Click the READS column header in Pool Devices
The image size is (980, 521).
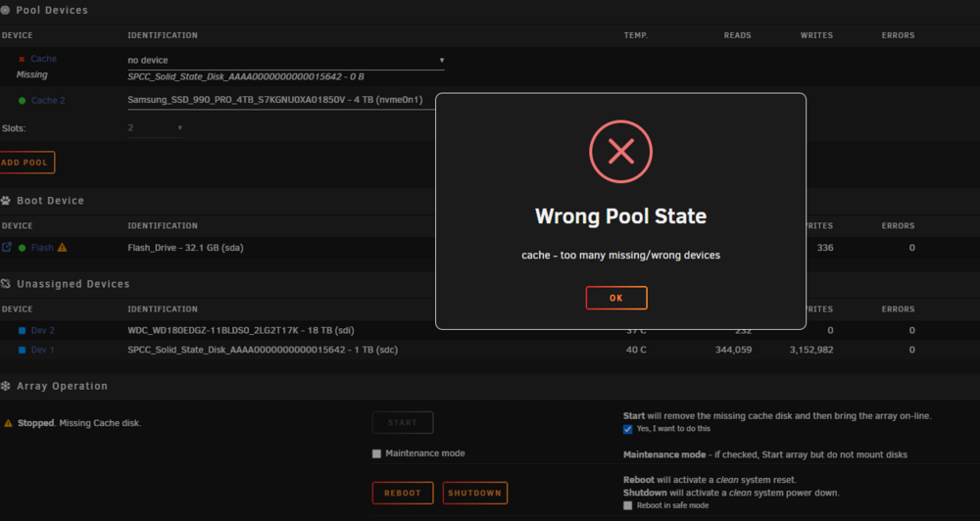coord(738,35)
